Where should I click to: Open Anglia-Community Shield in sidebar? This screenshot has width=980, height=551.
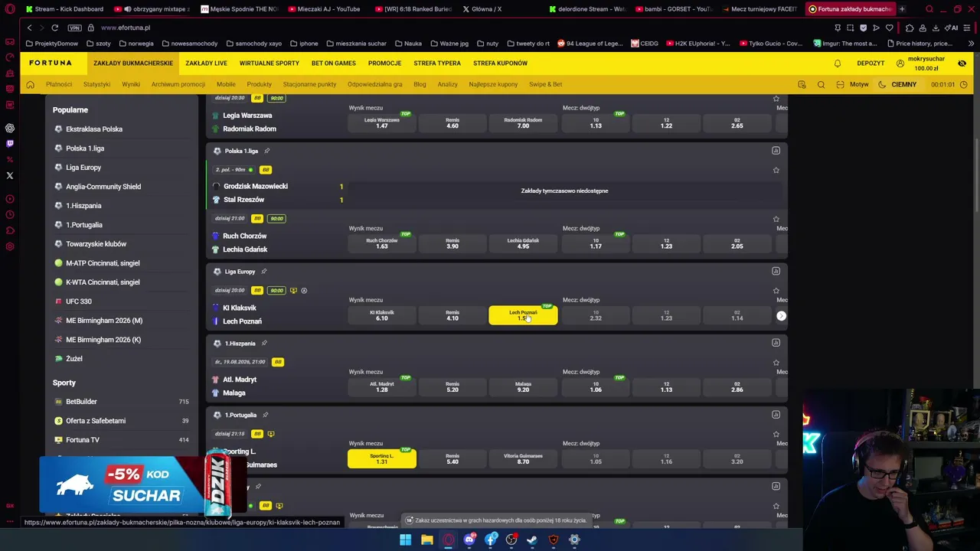coord(103,187)
